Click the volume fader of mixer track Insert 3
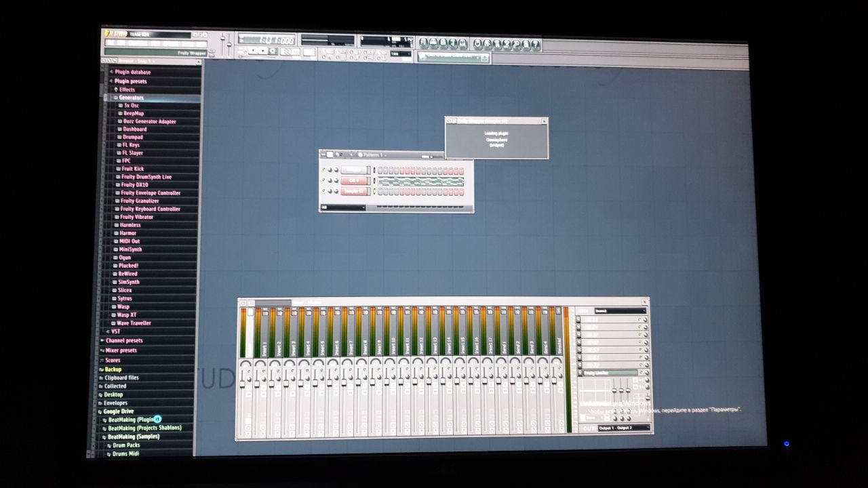This screenshot has height=488, width=868. point(286,383)
